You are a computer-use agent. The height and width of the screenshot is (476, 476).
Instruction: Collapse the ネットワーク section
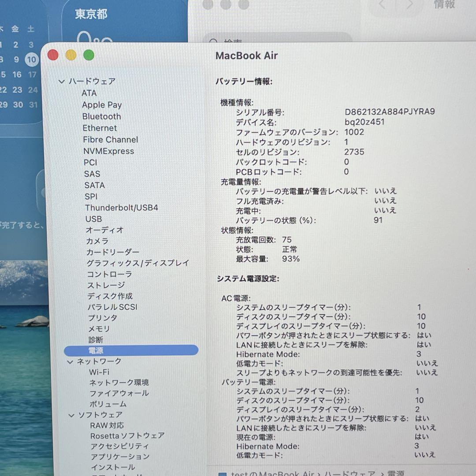70,361
